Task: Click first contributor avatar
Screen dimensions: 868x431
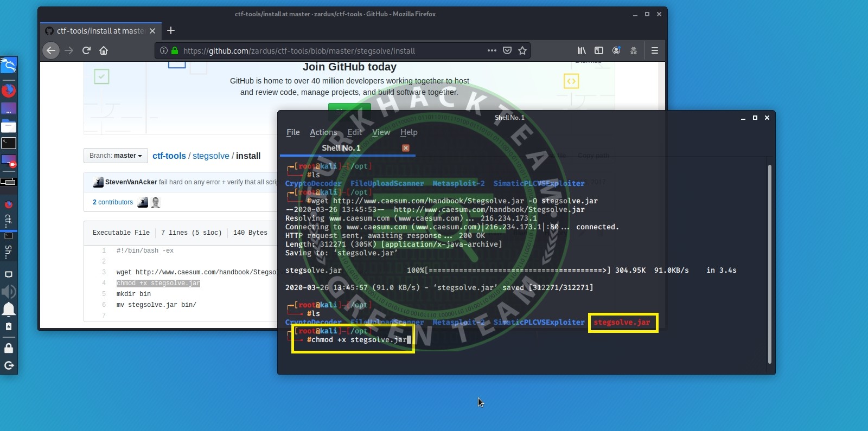Action: click(143, 202)
